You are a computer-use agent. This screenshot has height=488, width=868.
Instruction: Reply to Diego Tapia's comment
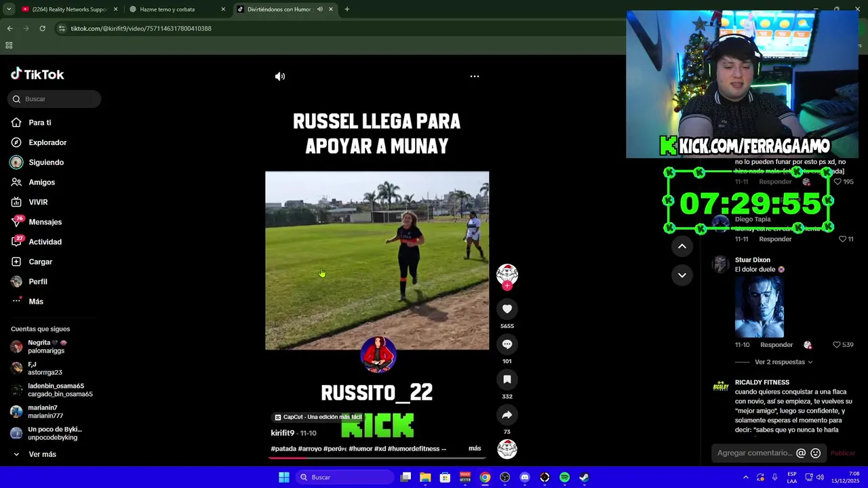pyautogui.click(x=775, y=239)
